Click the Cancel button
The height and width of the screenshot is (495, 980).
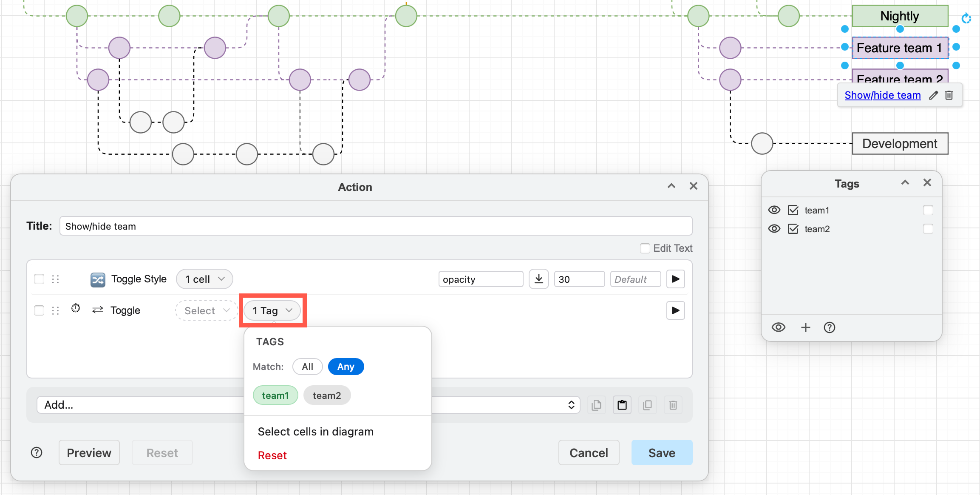click(x=589, y=453)
